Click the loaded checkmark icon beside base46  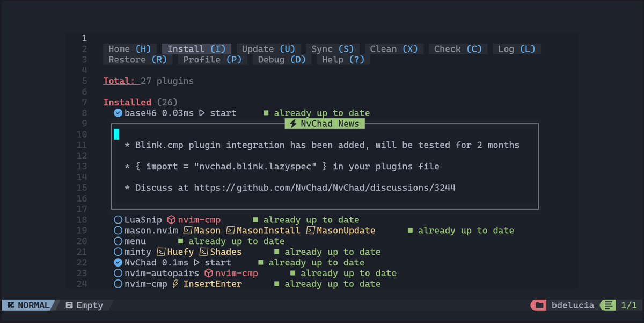click(x=118, y=113)
